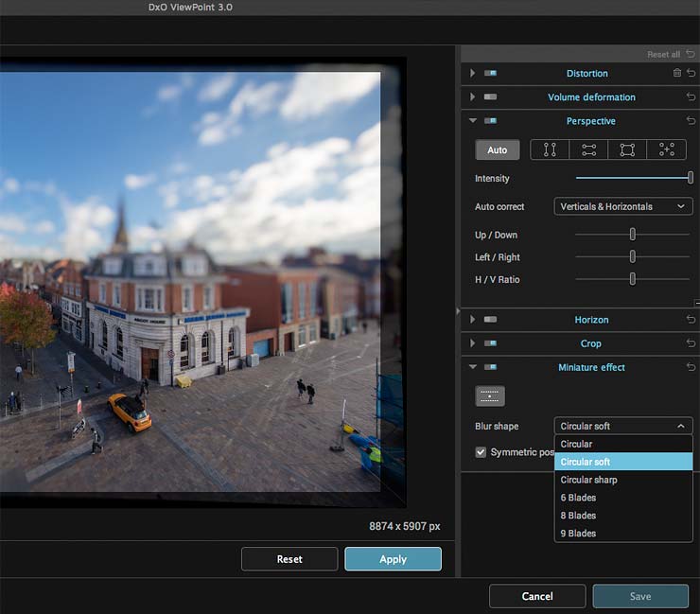Choose Circular blur shape
This screenshot has width=700, height=614.
click(623, 444)
